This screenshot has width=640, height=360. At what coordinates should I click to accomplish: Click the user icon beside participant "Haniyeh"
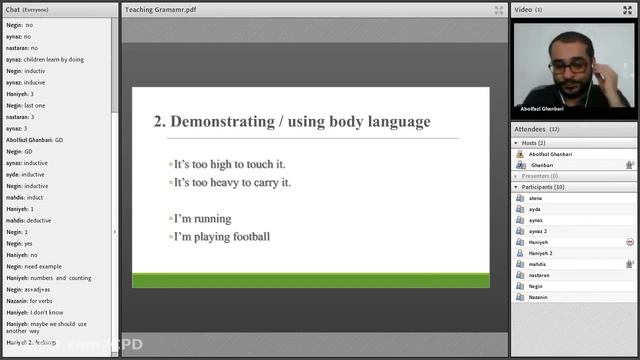click(x=520, y=242)
